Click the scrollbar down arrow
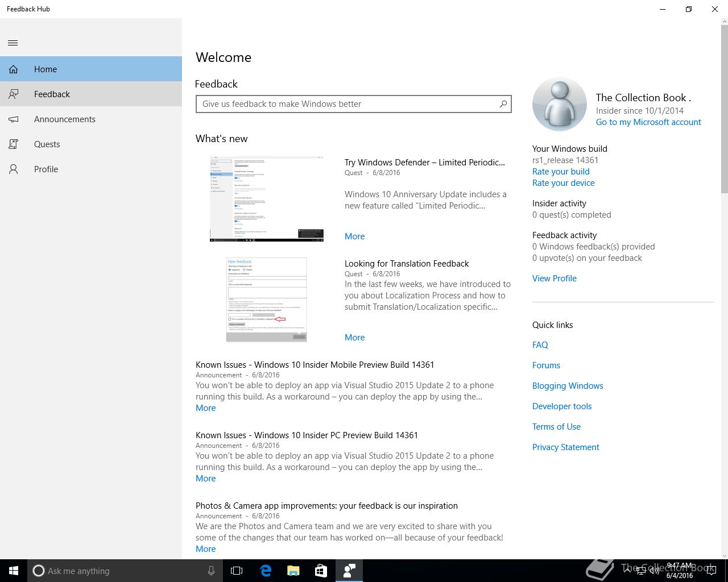Screen dimensions: 728x582 [724, 556]
